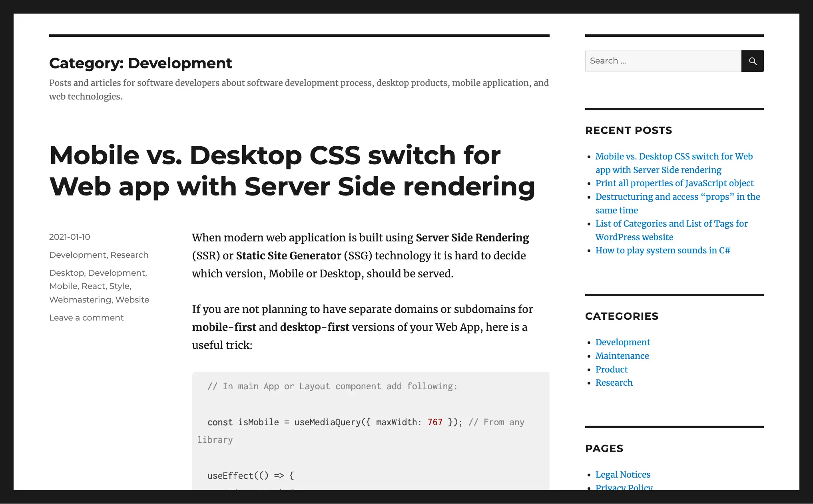
Task: Click the Leave a comment link
Action: click(x=86, y=317)
